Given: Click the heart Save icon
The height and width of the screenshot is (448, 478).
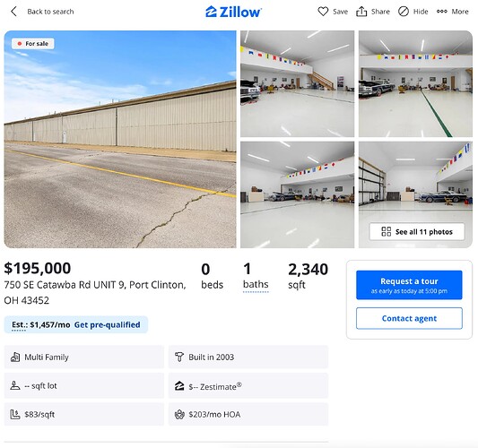Looking at the screenshot, I should [x=323, y=12].
